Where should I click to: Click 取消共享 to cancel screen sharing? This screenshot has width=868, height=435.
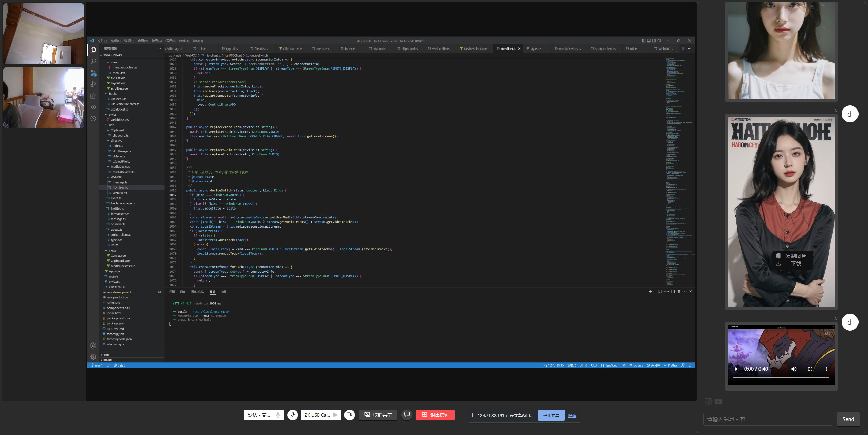coord(378,415)
